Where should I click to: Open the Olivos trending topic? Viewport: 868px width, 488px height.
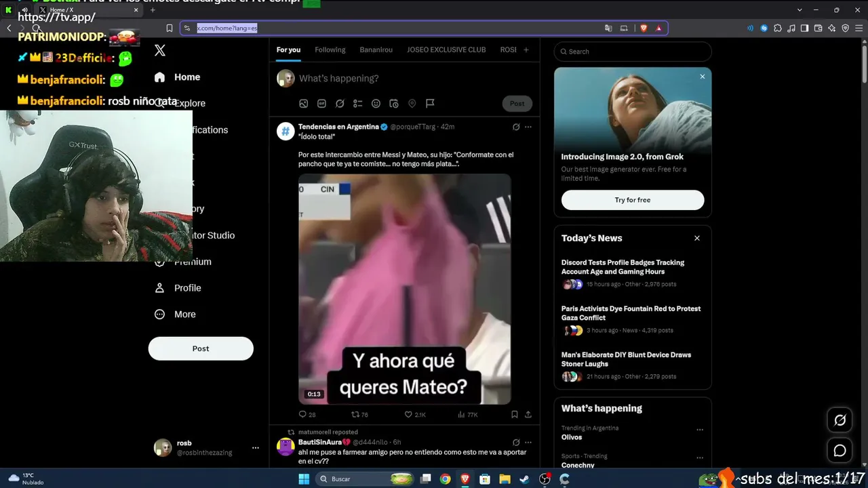pos(572,437)
